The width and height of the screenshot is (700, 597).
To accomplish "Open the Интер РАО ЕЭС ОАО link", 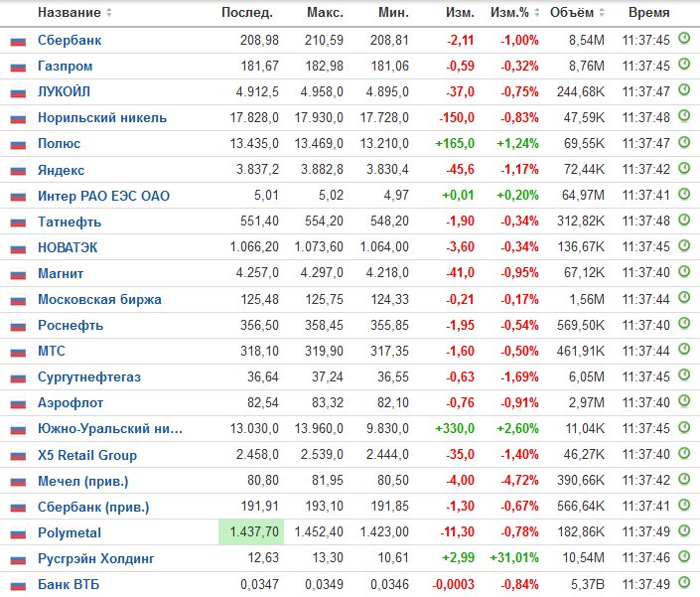I will pyautogui.click(x=103, y=196).
